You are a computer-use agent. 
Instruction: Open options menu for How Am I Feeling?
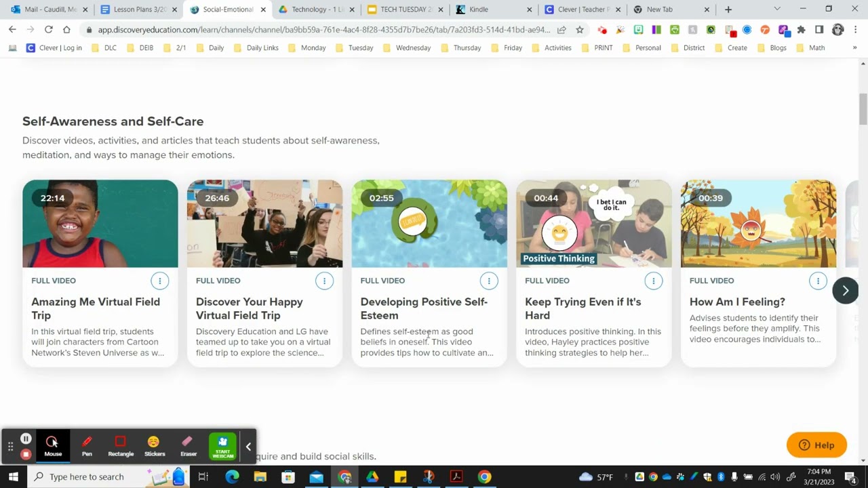click(818, 281)
